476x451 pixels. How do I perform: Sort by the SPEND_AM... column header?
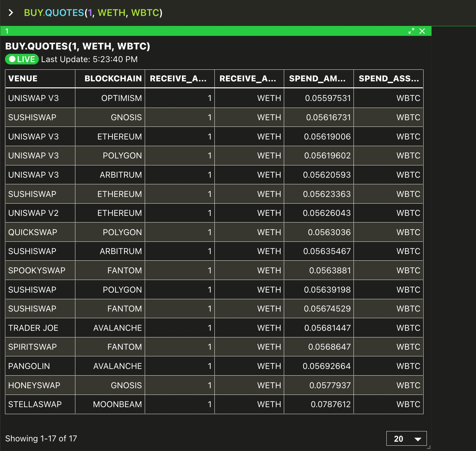[x=319, y=79]
